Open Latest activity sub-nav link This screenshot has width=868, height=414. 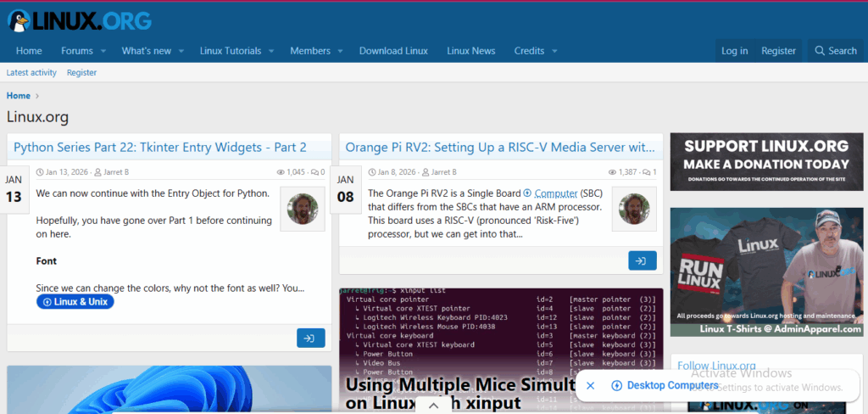(31, 73)
